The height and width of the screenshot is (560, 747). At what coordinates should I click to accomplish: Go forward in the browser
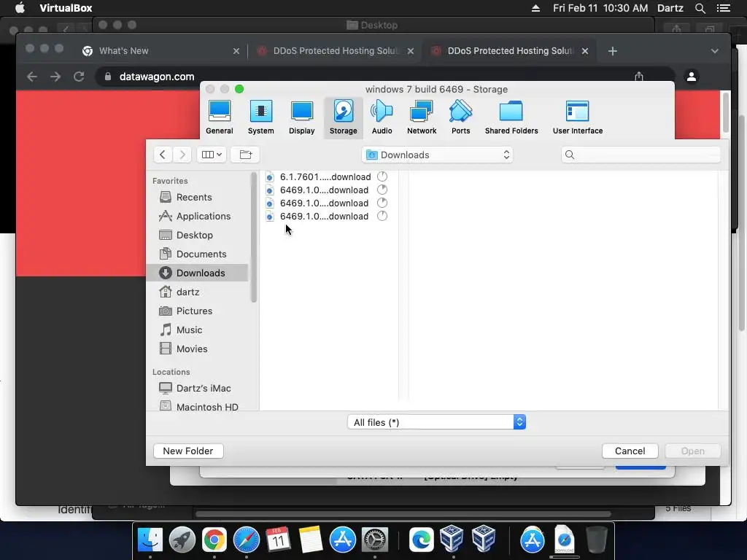pos(55,76)
